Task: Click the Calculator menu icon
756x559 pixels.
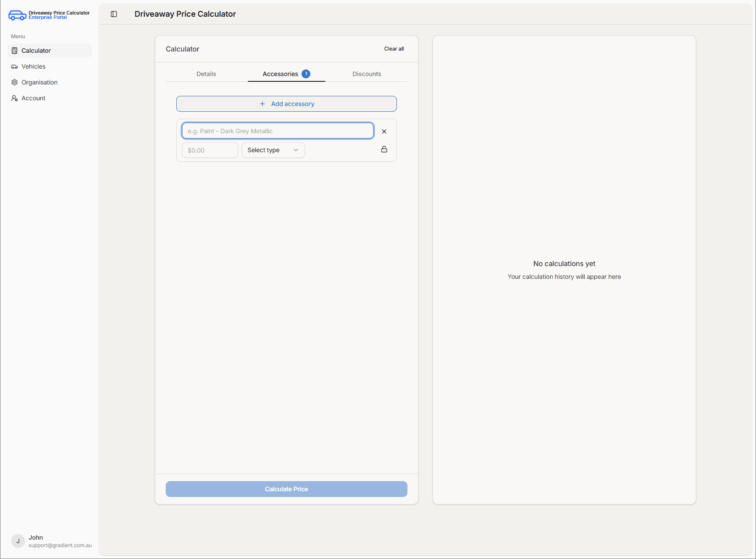Action: pyautogui.click(x=15, y=51)
